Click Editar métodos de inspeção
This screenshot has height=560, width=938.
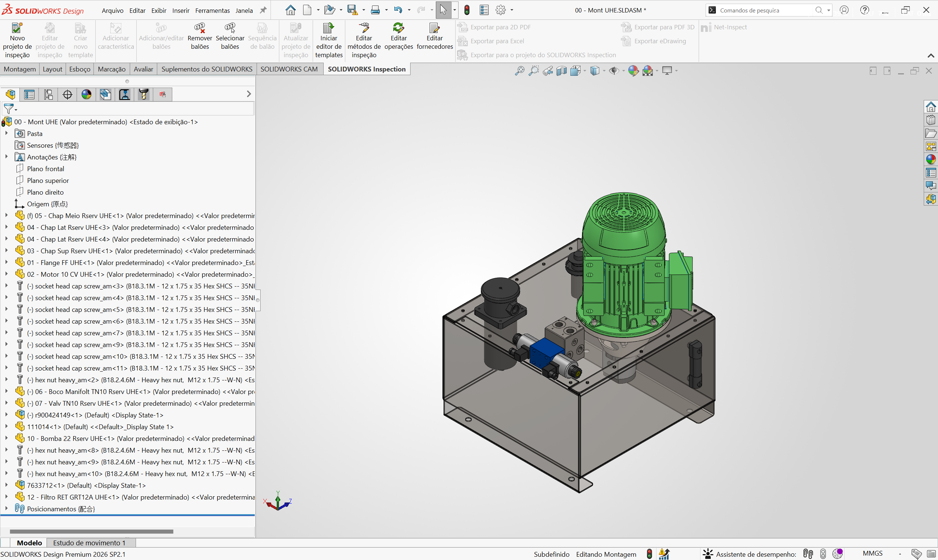click(x=364, y=40)
